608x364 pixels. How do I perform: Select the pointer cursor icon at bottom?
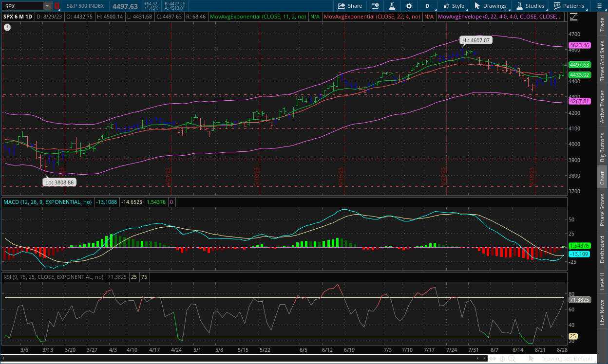[x=531, y=359]
